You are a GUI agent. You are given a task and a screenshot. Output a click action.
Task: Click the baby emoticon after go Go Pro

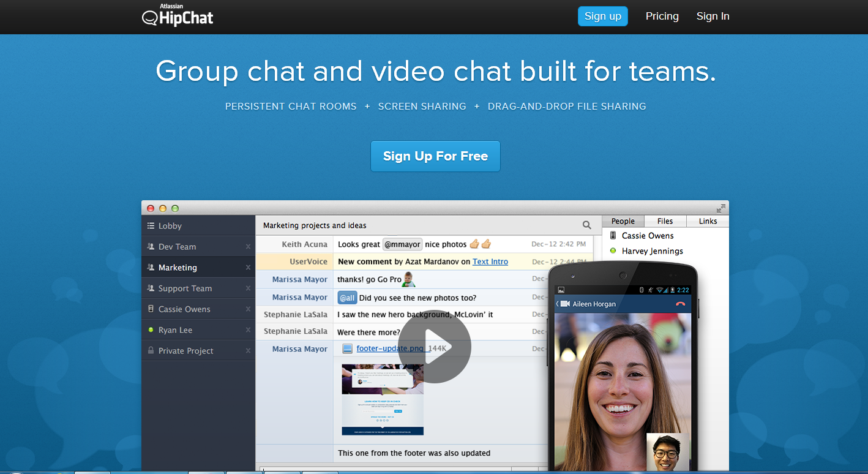pos(408,280)
